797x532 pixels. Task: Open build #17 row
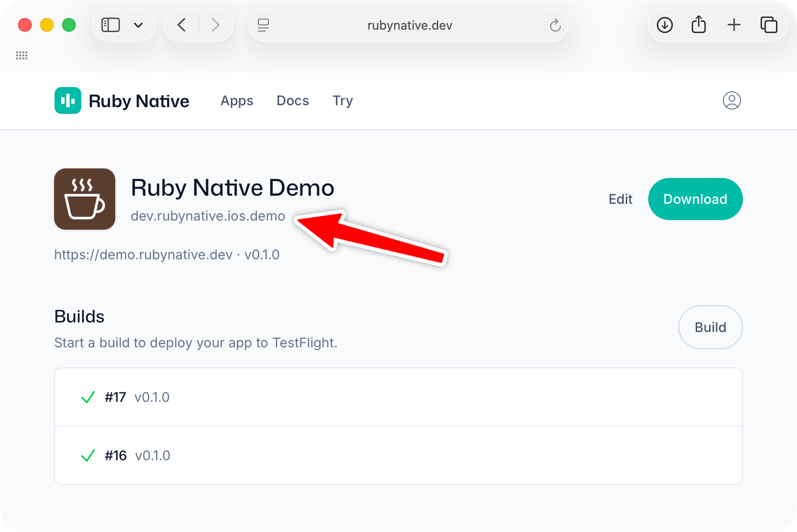click(398, 397)
